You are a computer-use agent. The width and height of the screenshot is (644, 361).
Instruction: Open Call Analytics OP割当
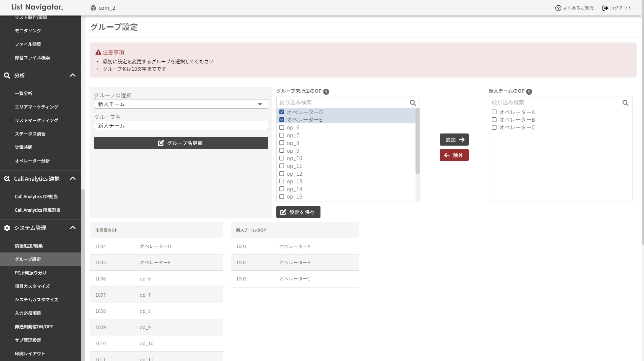pos(36,197)
